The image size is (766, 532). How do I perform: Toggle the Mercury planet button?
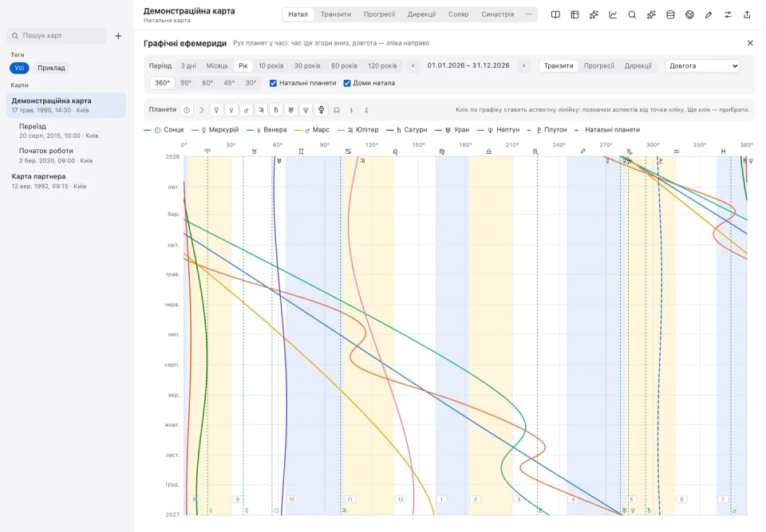(x=216, y=110)
